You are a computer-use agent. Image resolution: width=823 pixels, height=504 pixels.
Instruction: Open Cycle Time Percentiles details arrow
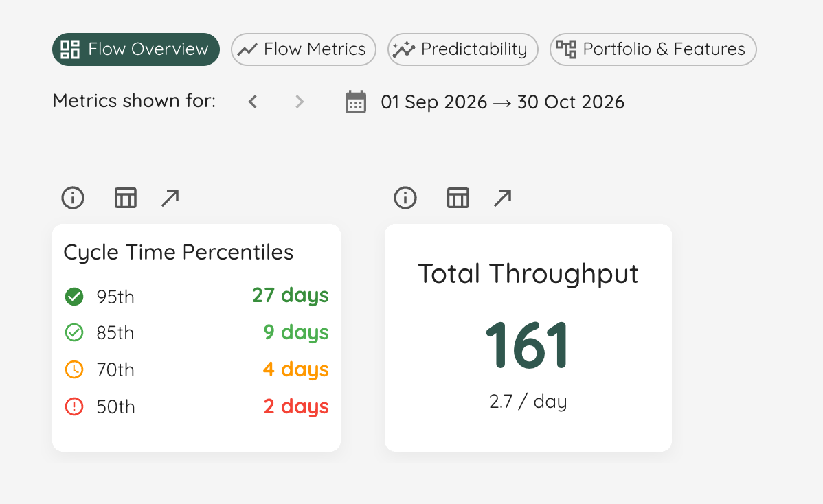point(170,198)
